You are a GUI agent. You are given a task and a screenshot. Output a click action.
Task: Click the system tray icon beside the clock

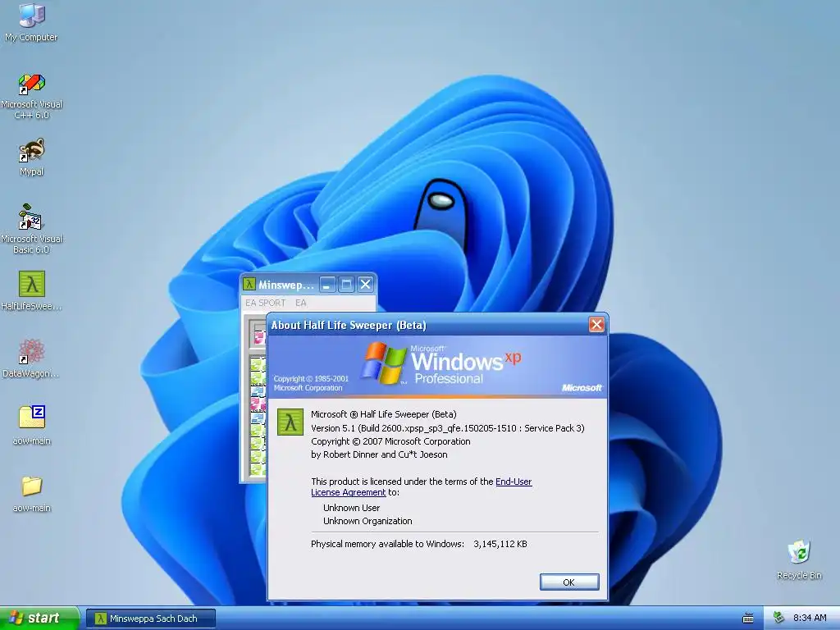(x=778, y=619)
